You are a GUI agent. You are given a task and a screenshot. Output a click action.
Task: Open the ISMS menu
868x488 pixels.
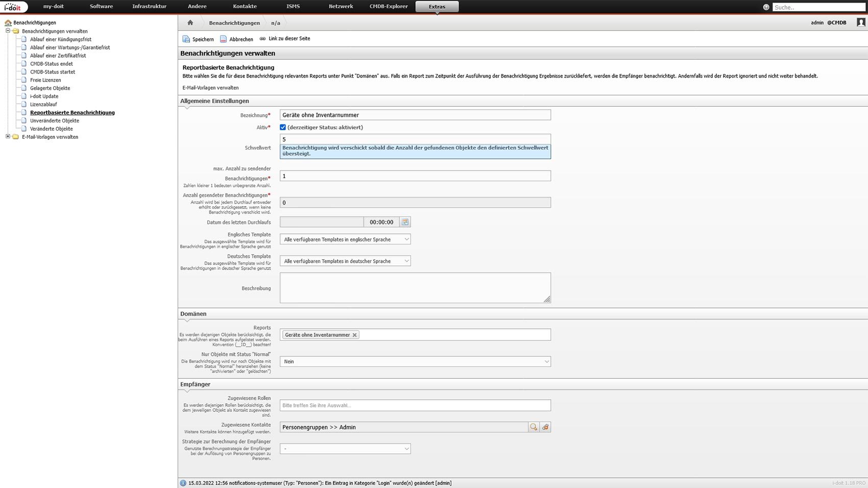293,7
